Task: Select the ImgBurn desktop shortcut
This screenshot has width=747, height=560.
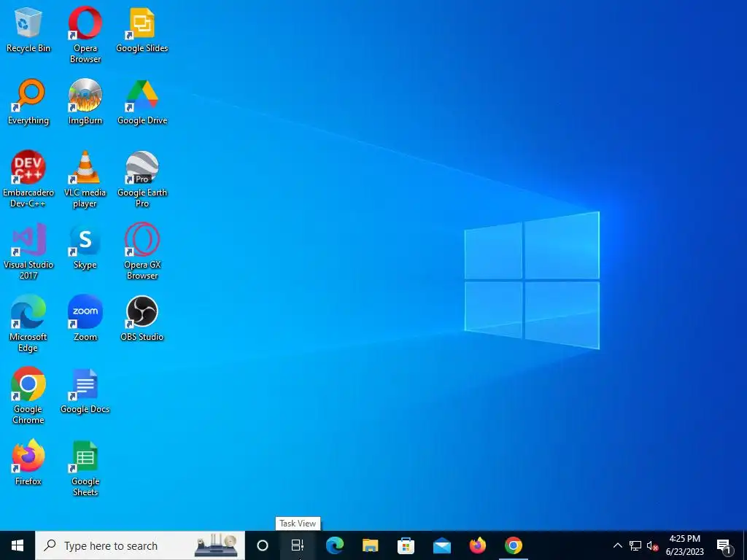Action: coord(85,101)
